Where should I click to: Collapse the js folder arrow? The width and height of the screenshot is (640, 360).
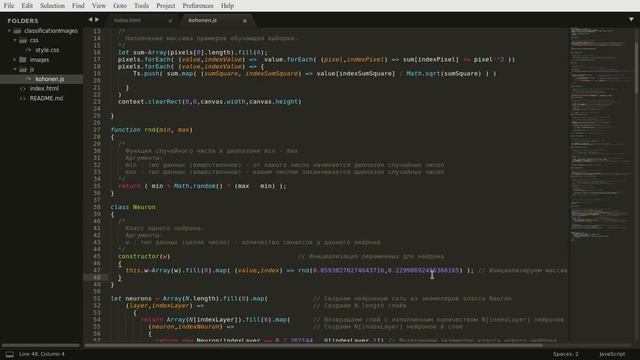pyautogui.click(x=15, y=69)
